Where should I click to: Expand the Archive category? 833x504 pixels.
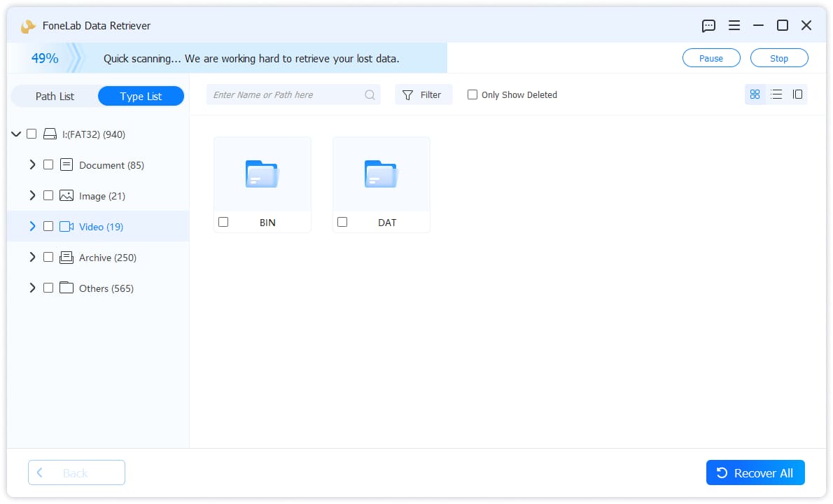(32, 257)
